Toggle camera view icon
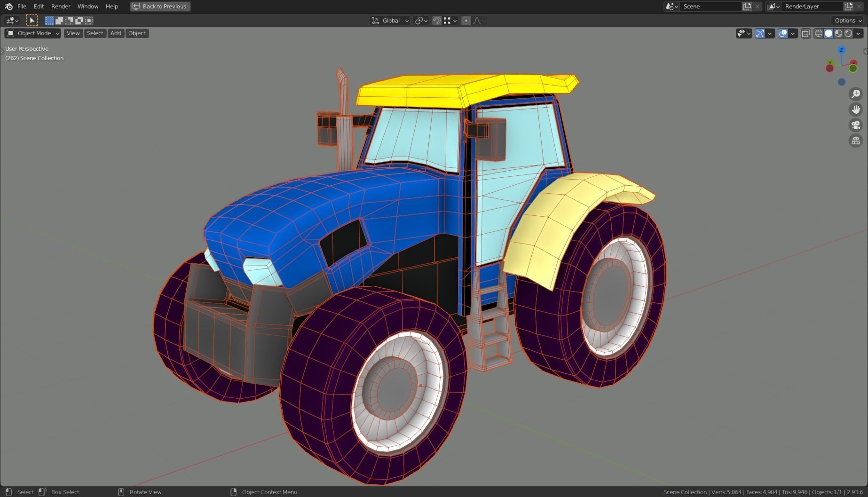Screen dimensions: 868x497 (856, 125)
